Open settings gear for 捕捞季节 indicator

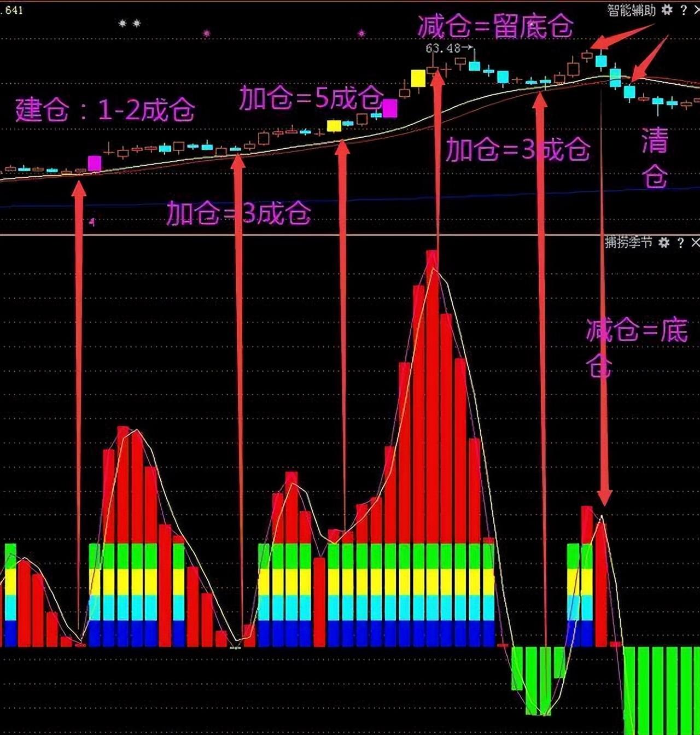tap(664, 243)
